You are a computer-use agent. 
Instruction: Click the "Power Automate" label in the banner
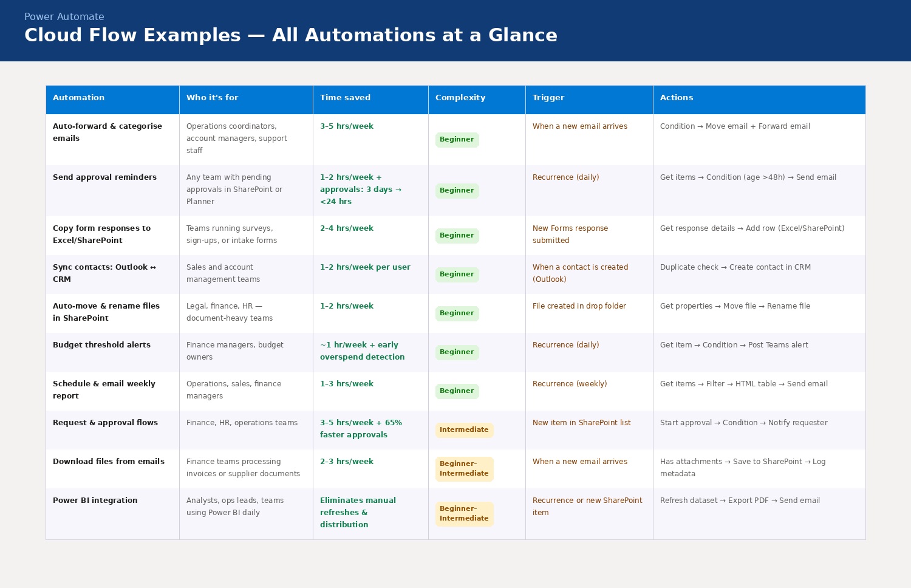[64, 17]
